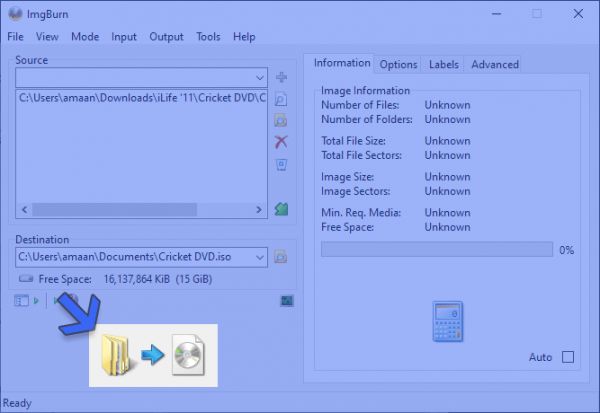Browse for a source file
Screen dimensions: 600x413
coord(281,100)
